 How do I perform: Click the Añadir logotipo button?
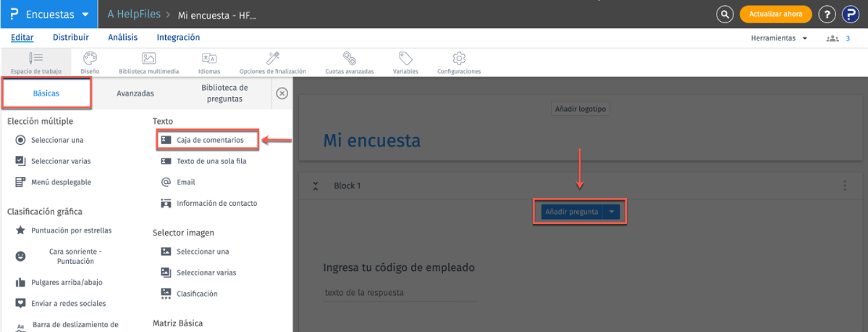click(581, 109)
